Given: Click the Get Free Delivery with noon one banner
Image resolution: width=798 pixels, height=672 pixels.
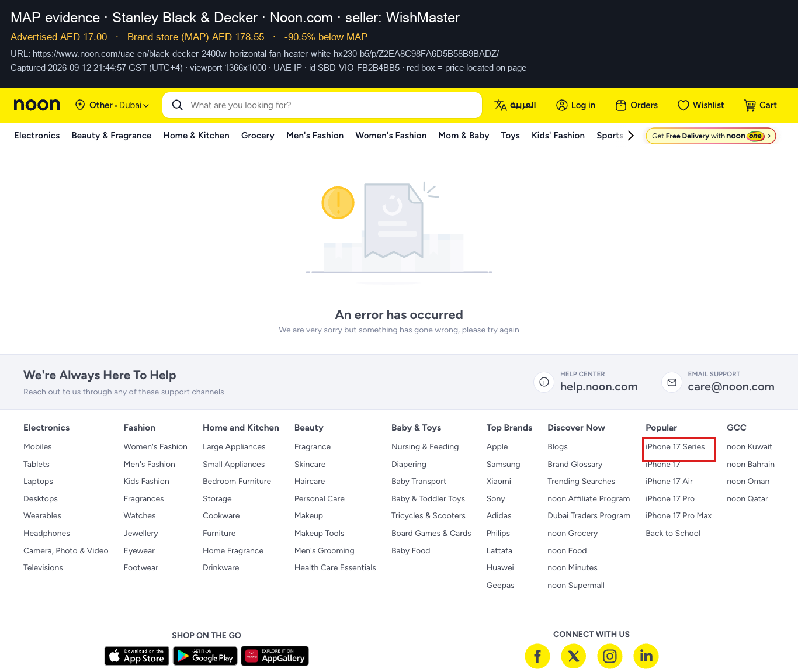Looking at the screenshot, I should [x=711, y=136].
